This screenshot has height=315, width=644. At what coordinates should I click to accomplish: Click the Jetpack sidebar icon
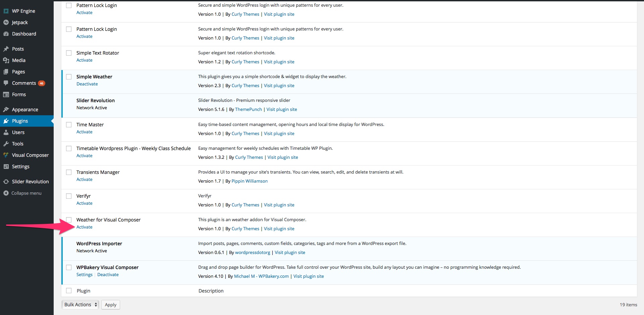pos(6,22)
